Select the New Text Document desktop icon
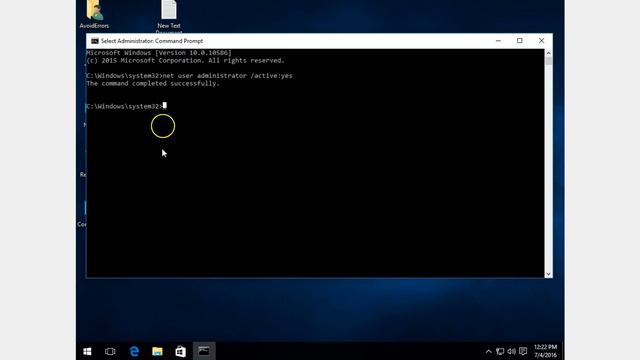The height and width of the screenshot is (360, 640). click(x=169, y=16)
